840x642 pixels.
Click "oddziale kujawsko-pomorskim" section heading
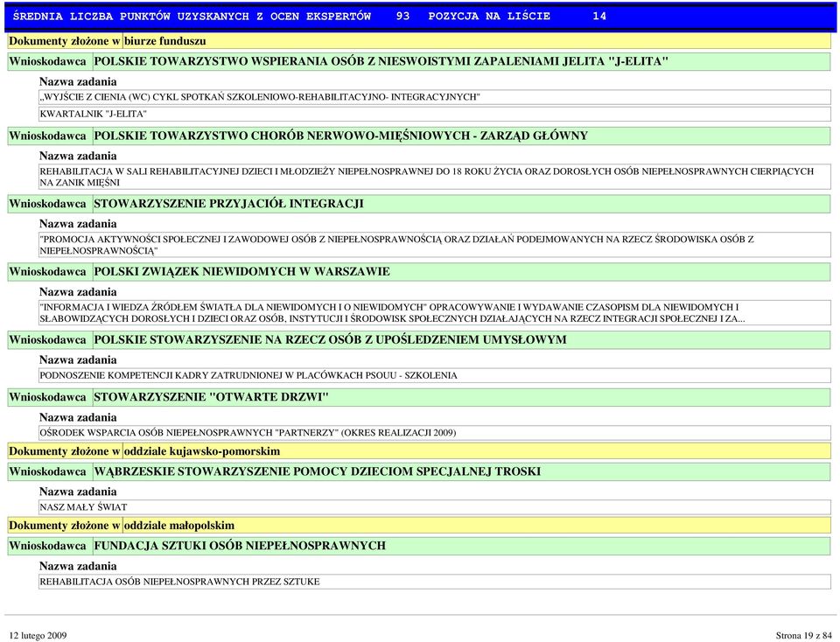click(x=202, y=451)
